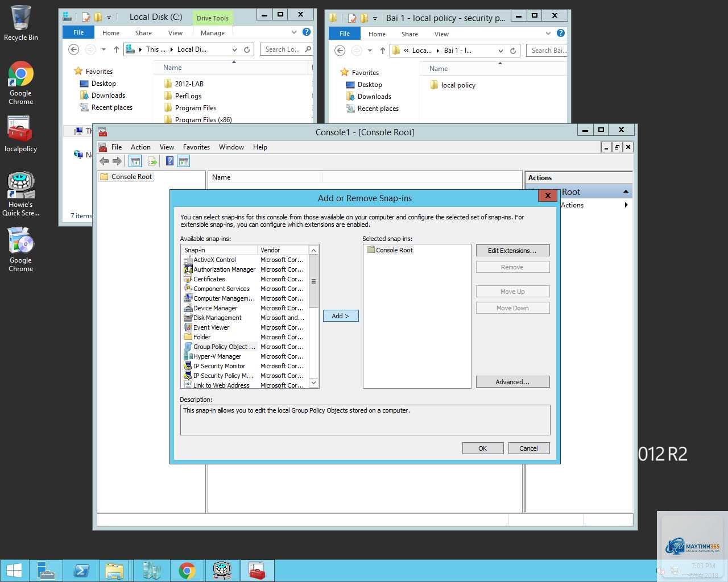Click the Export List toolbar icon
The image size is (728, 582).
pos(152,161)
